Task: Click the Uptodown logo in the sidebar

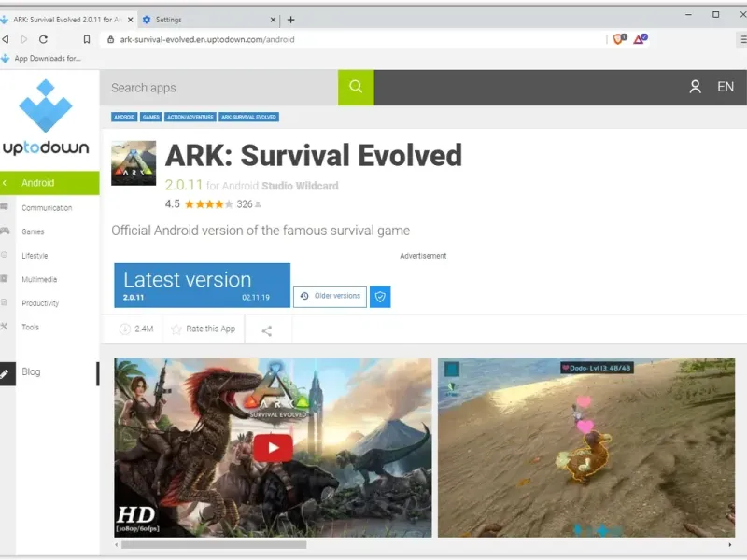Action: [46, 117]
